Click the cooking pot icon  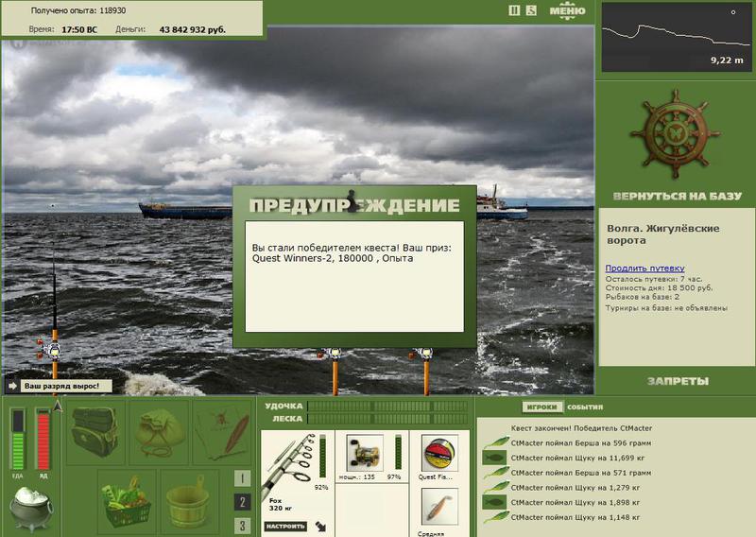pos(31,508)
